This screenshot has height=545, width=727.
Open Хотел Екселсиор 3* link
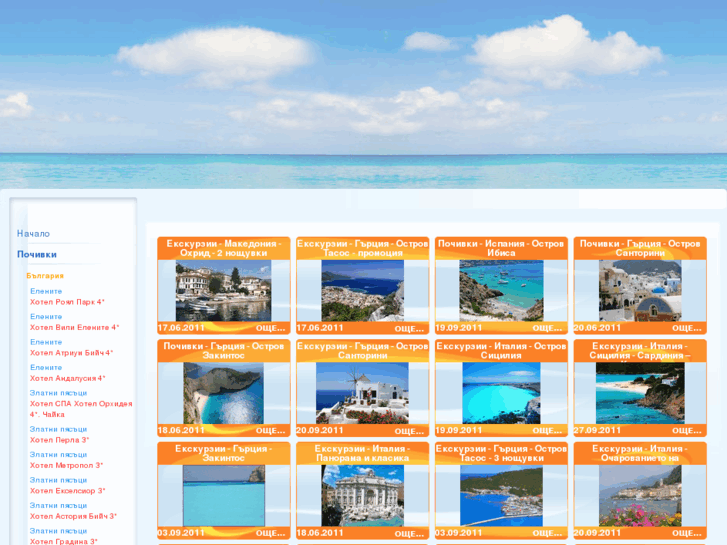[x=68, y=491]
